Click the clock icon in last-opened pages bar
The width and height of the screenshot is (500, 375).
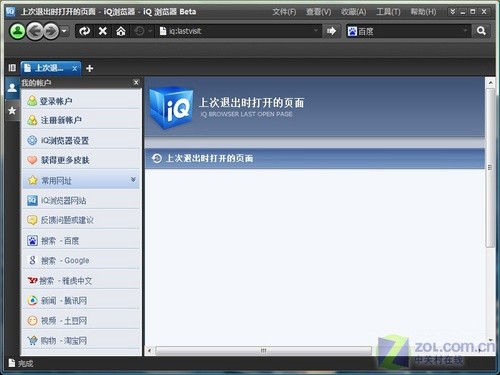[157, 158]
